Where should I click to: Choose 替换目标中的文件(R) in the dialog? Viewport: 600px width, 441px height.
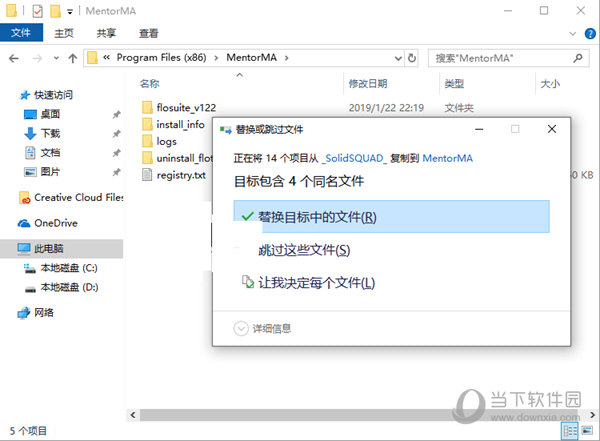tap(391, 217)
